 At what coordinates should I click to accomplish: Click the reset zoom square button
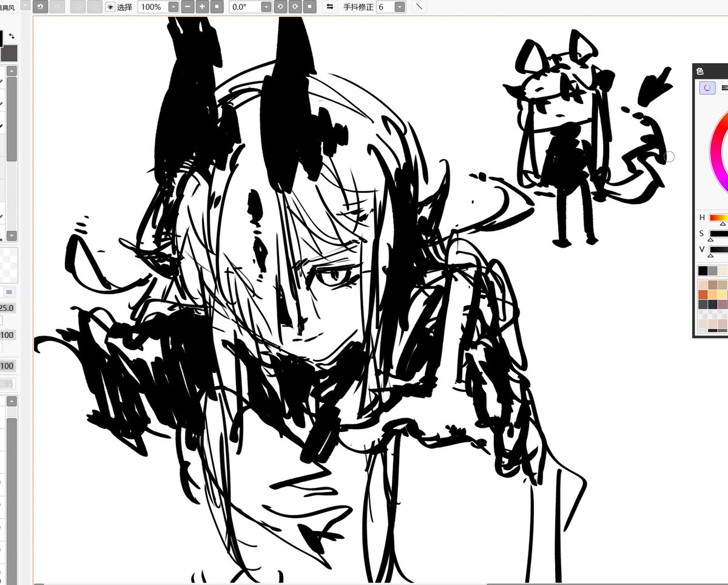point(217,7)
